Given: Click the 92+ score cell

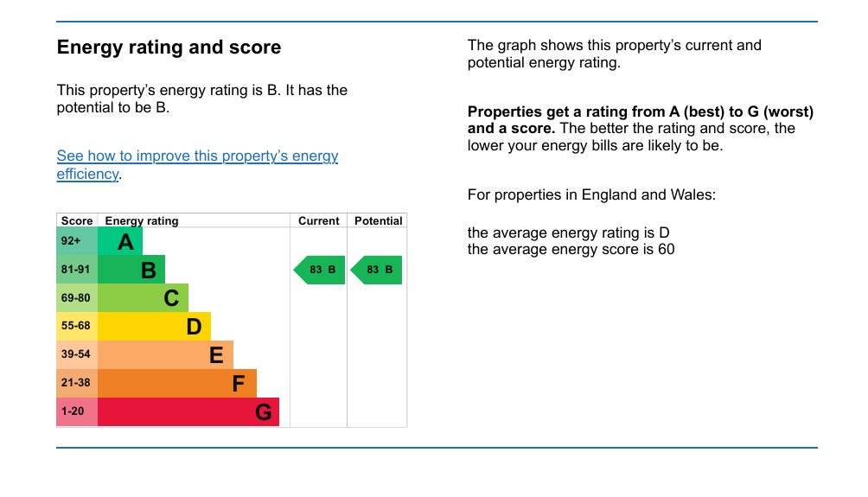Looking at the screenshot, I should pos(77,242).
